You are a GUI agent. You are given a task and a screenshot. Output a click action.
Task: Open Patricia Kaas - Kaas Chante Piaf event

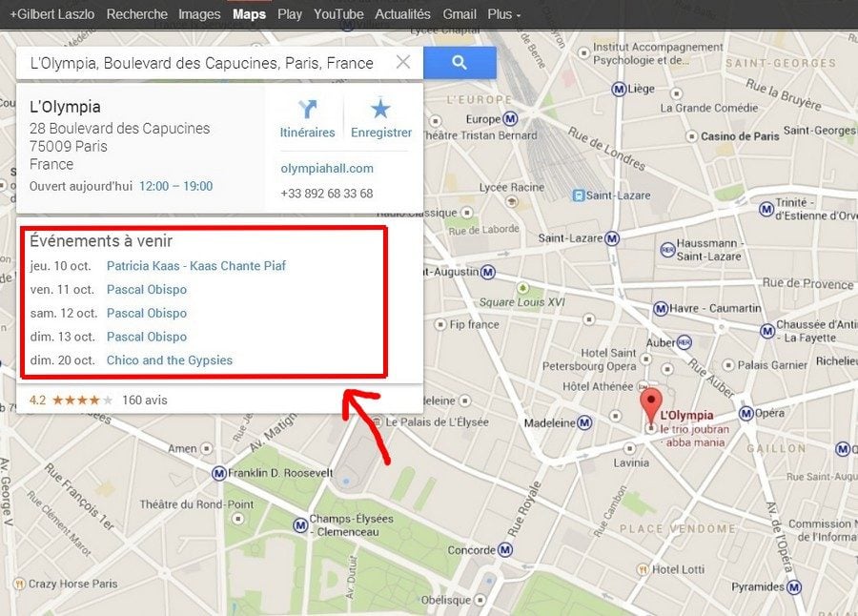(195, 265)
